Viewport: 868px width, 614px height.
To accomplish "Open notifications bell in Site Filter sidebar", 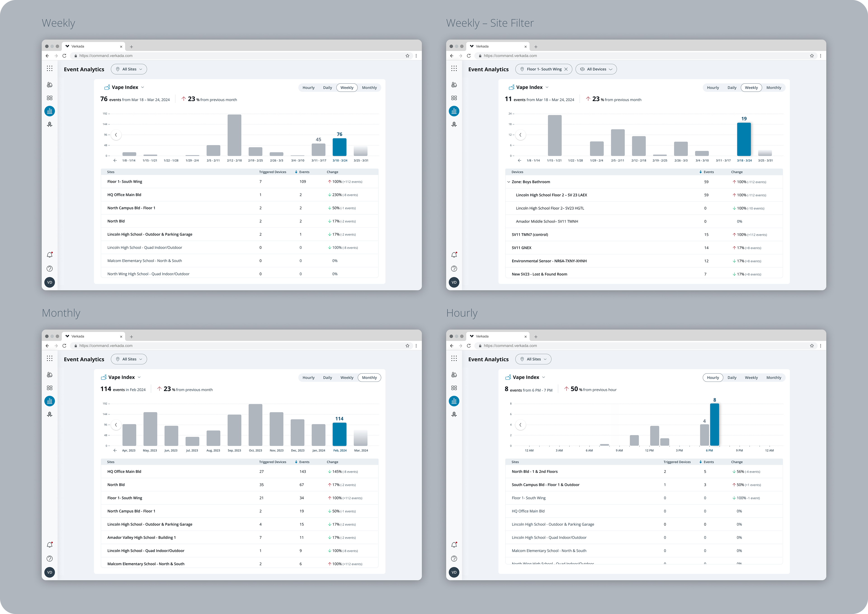I will (454, 255).
